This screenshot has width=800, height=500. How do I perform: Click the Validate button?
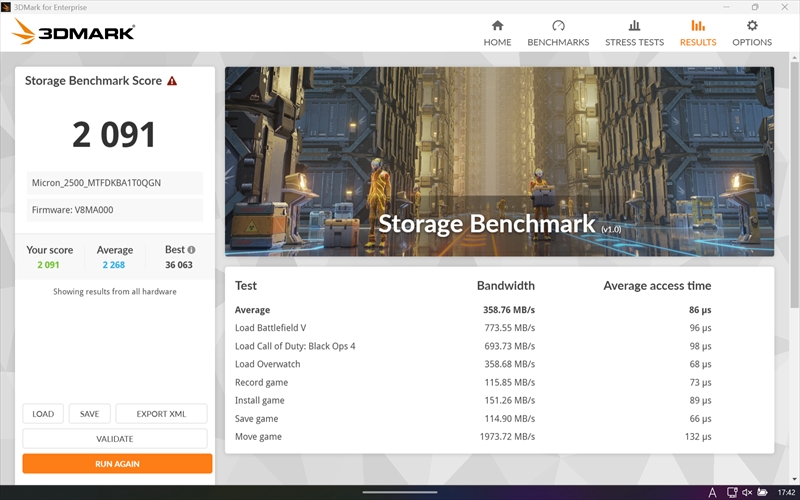(115, 439)
